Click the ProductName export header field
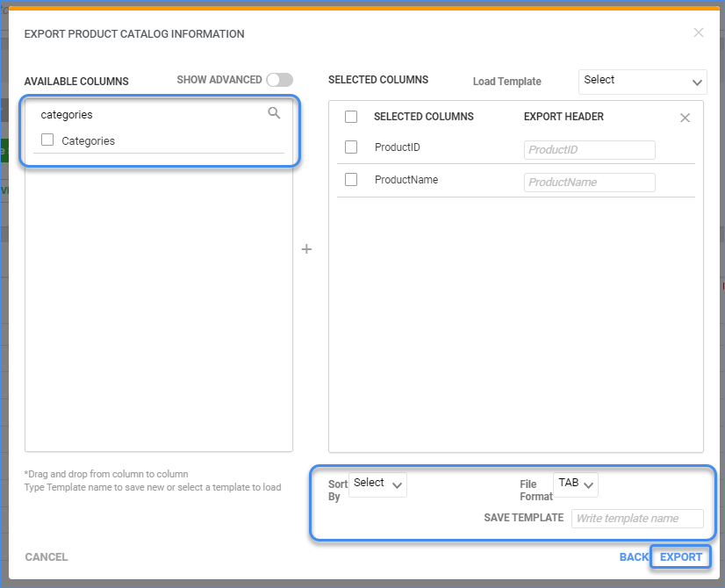This screenshot has height=588, width=725. [589, 182]
